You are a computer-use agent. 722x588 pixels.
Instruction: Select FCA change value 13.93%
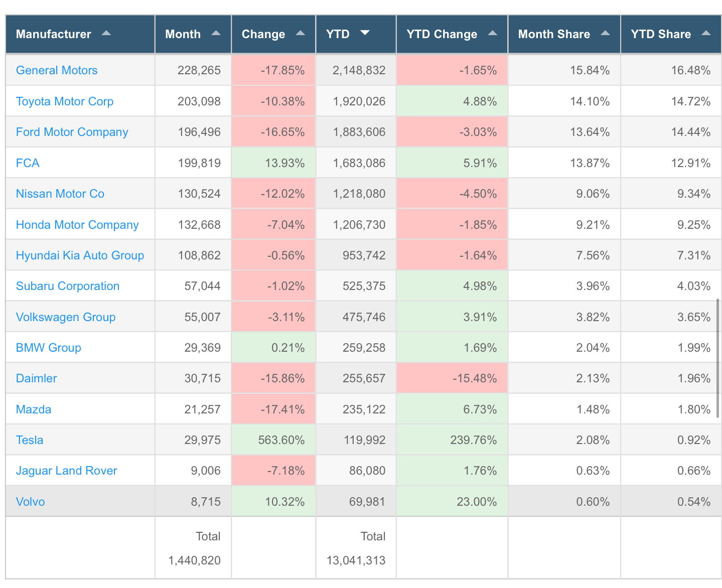tap(285, 163)
